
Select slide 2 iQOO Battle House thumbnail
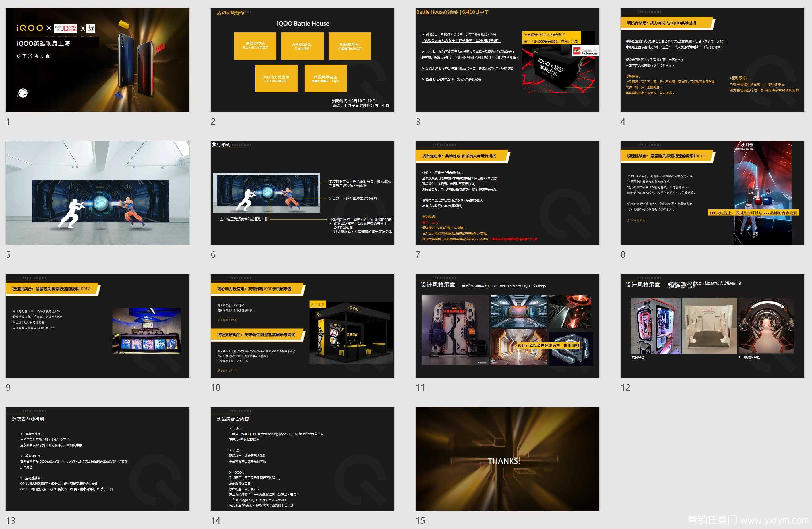[x=302, y=60]
